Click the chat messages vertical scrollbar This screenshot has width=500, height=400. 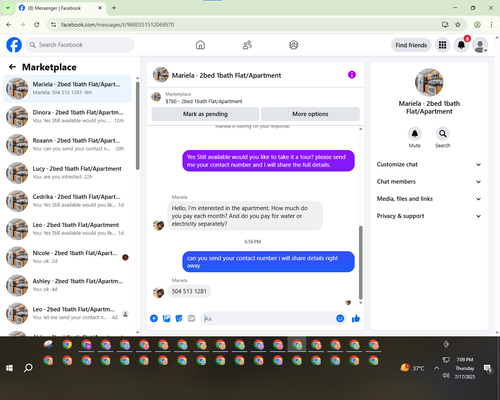point(360,263)
